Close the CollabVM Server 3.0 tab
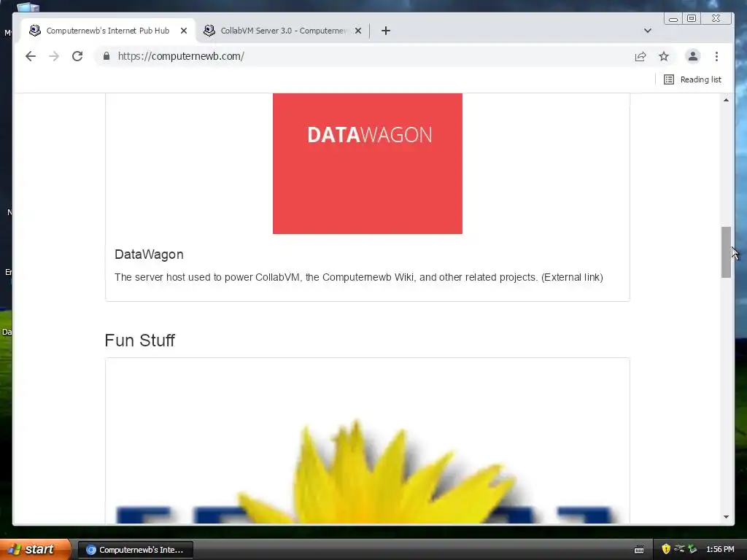Image resolution: width=747 pixels, height=560 pixels. point(358,31)
